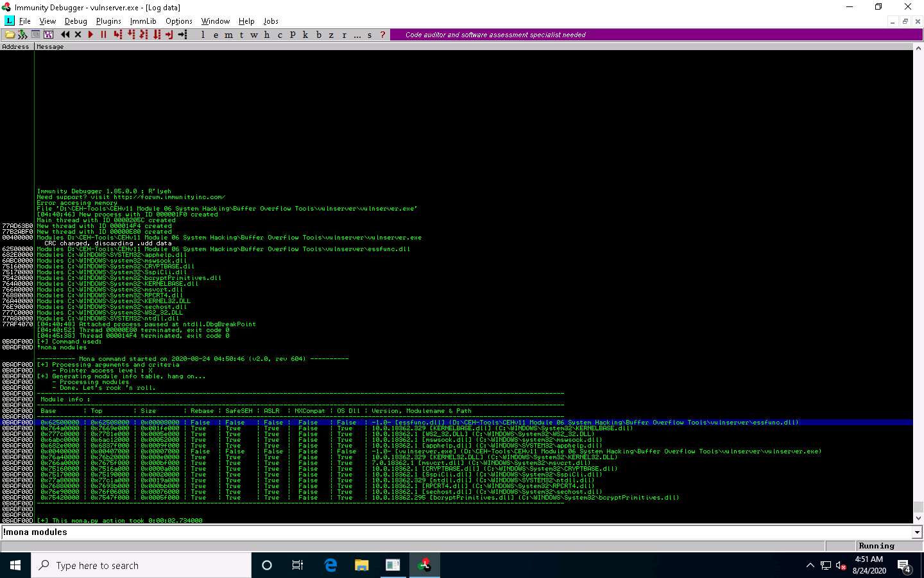Show Threads via 't' button

241,35
